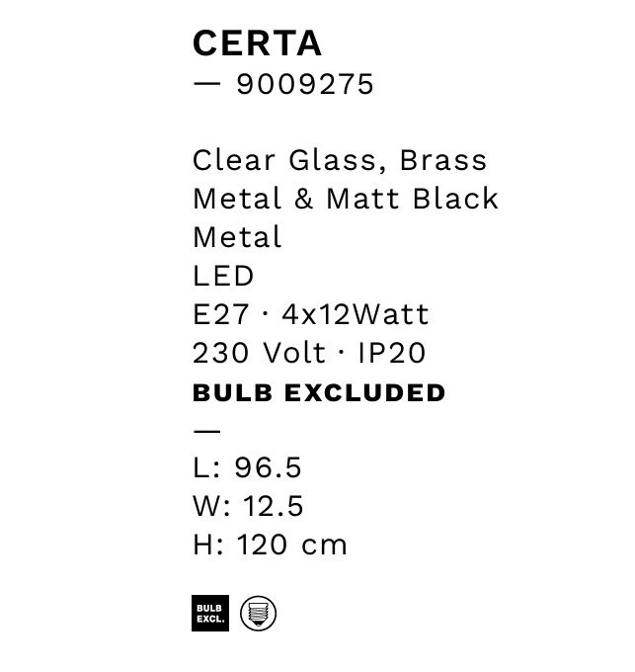Click the standalone Metal word line
The width and height of the screenshot is (635, 672).
237,237
